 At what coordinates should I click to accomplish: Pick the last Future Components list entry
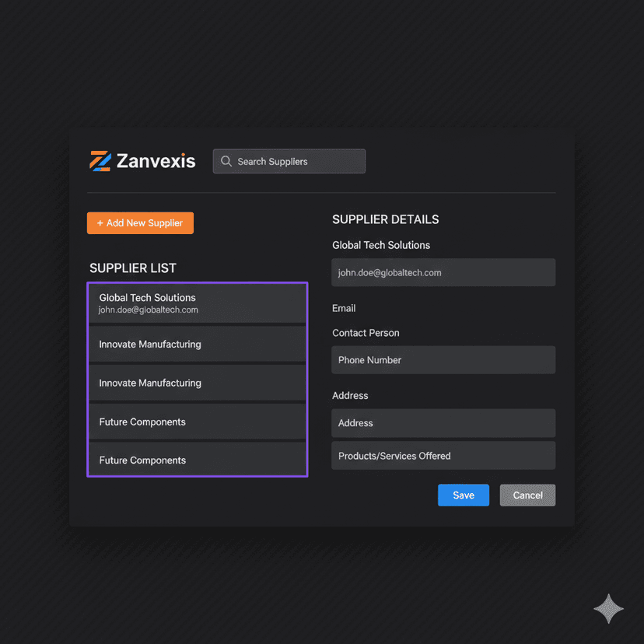coord(197,460)
